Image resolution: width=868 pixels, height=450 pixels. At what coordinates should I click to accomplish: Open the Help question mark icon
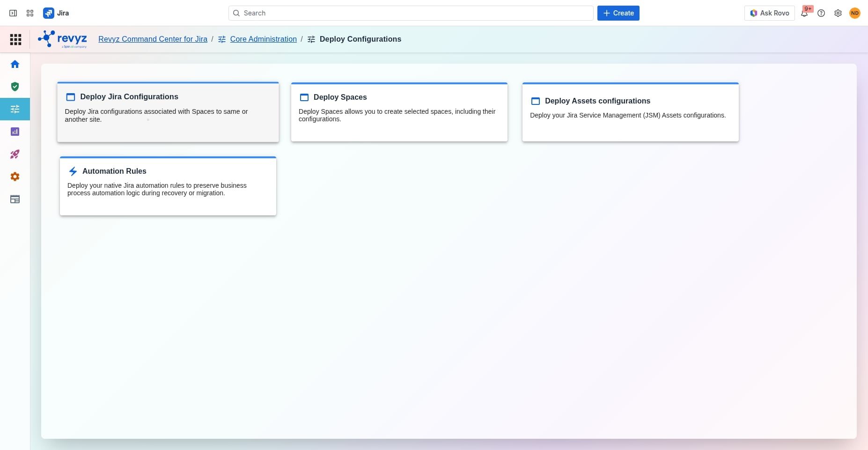point(821,13)
